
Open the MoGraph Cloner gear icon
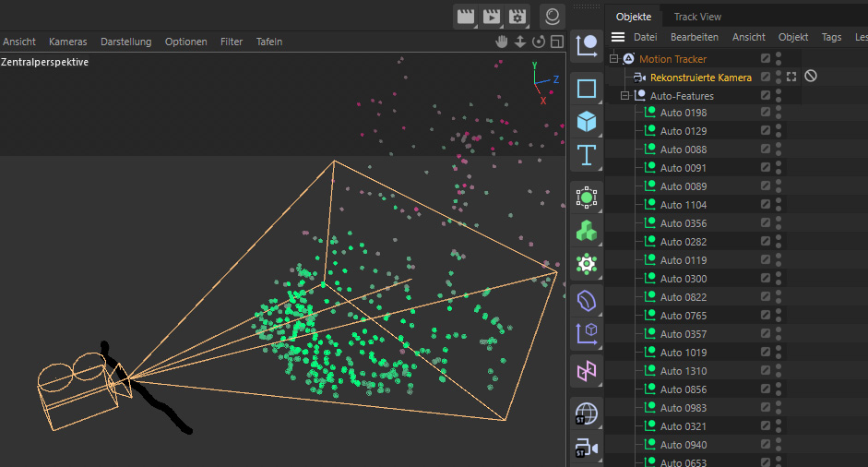pos(587,264)
